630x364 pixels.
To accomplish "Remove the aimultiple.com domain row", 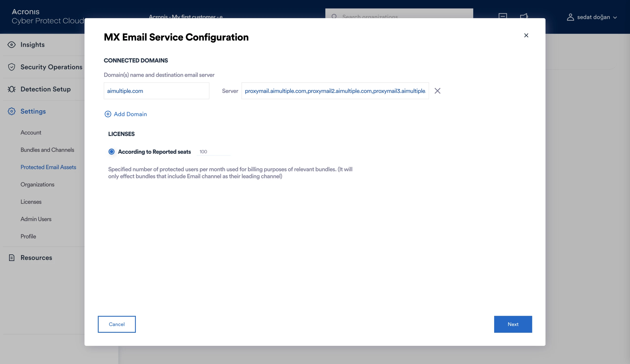I will (438, 91).
